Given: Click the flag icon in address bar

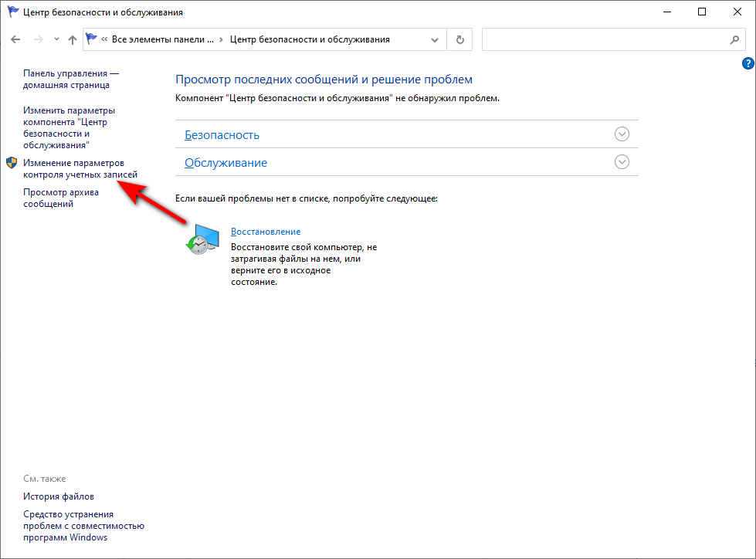Looking at the screenshot, I should [92, 39].
